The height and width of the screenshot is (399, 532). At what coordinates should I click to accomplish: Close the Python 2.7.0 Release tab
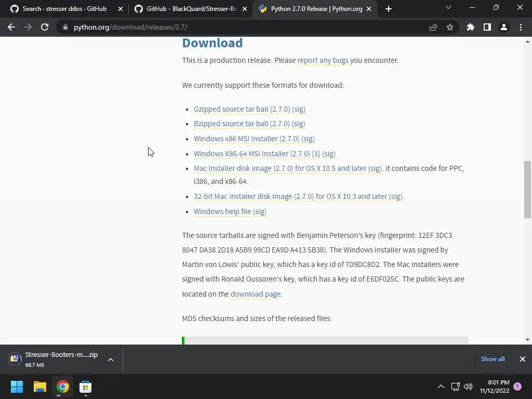369,9
